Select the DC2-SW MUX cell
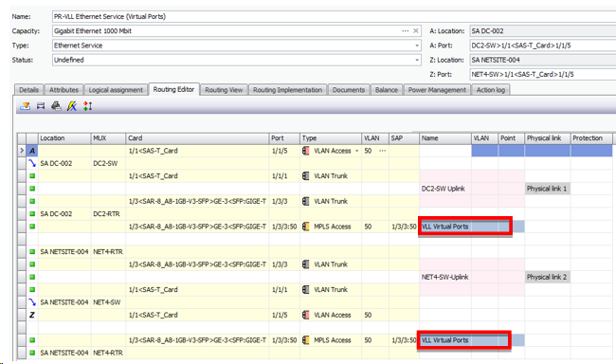The height and width of the screenshot is (364, 616). click(108, 164)
